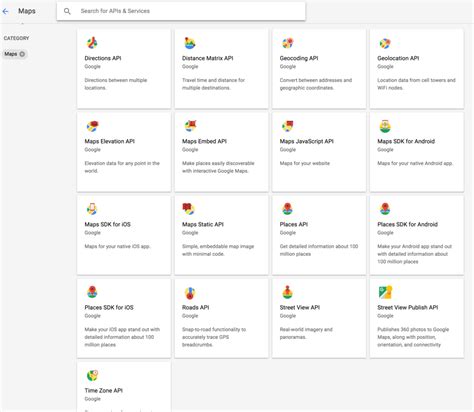Viewport: 474px width, 412px height.
Task: Select the Maps SDK for Android title
Action: (x=406, y=141)
